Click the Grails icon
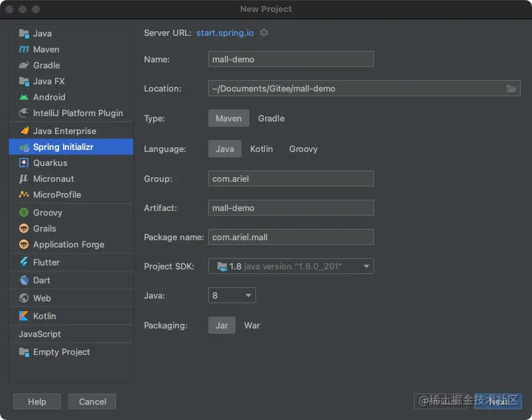The image size is (532, 420). (24, 229)
